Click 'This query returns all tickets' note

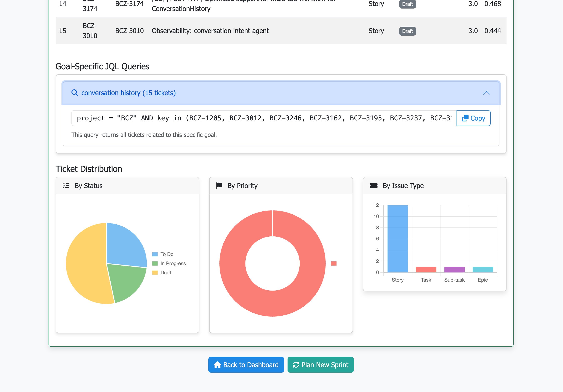pos(144,135)
